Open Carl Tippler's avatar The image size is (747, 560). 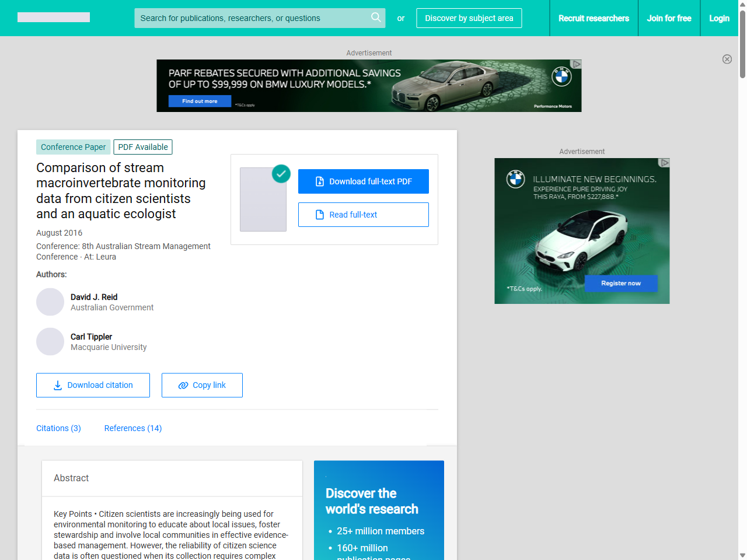50,342
